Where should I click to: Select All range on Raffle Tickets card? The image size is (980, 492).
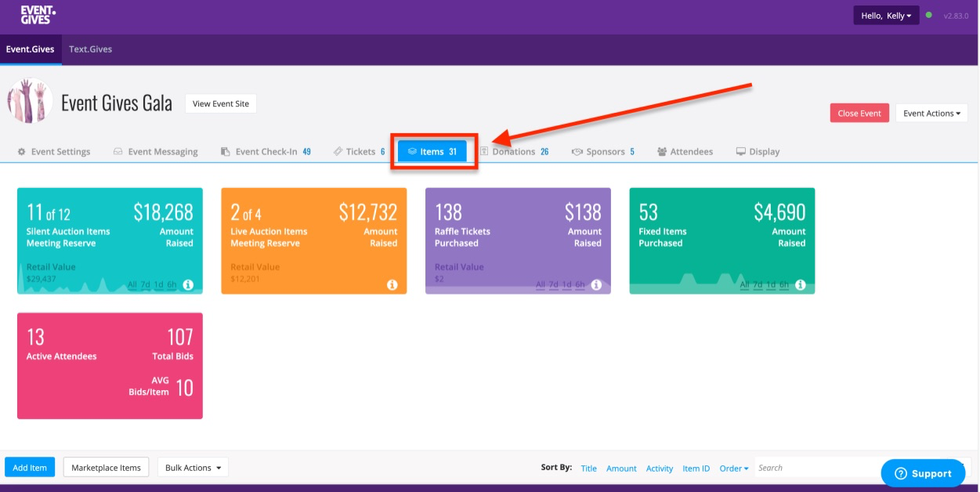click(x=541, y=285)
